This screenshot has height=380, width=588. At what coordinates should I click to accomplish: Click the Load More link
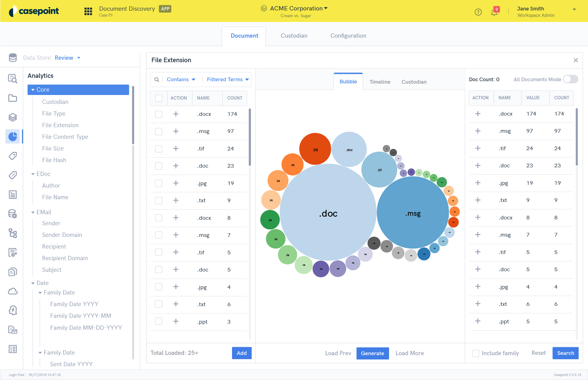point(410,353)
